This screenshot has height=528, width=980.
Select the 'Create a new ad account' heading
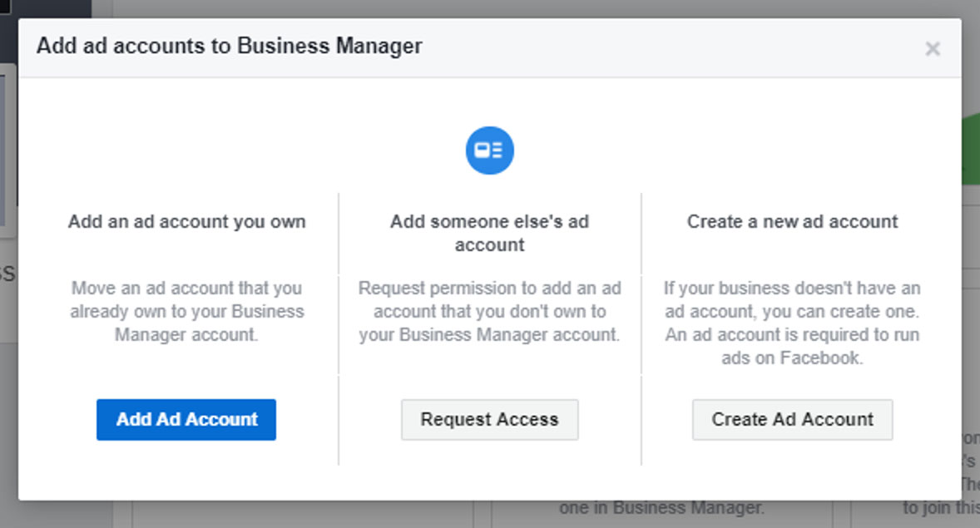(792, 222)
